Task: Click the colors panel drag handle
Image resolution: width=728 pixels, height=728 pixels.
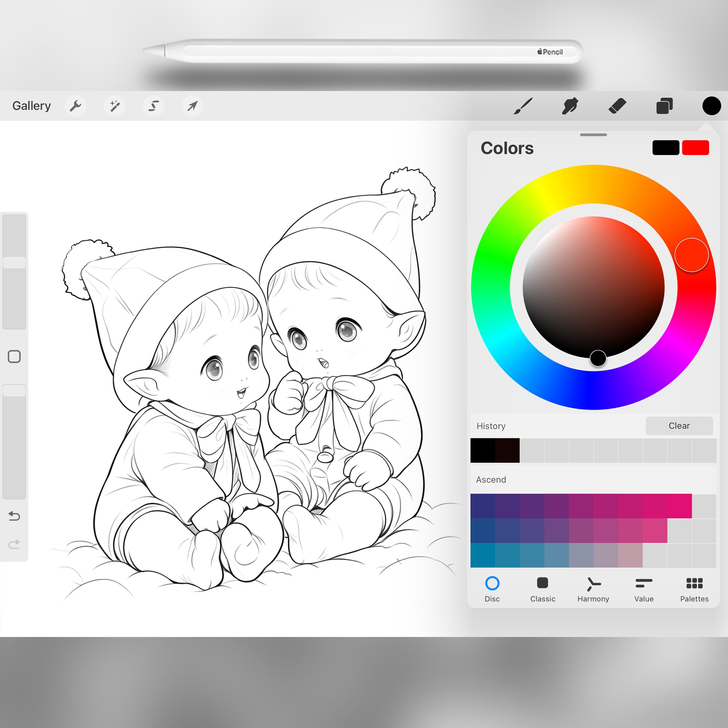Action: [593, 135]
